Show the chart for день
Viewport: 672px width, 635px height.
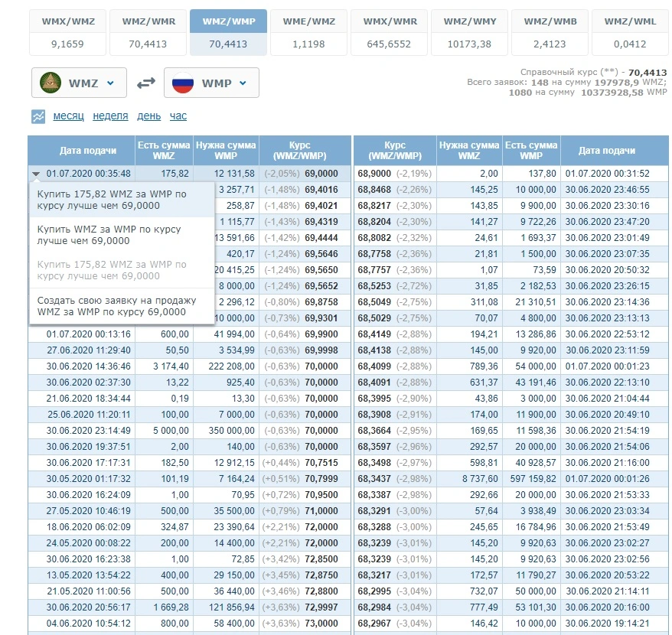point(148,116)
